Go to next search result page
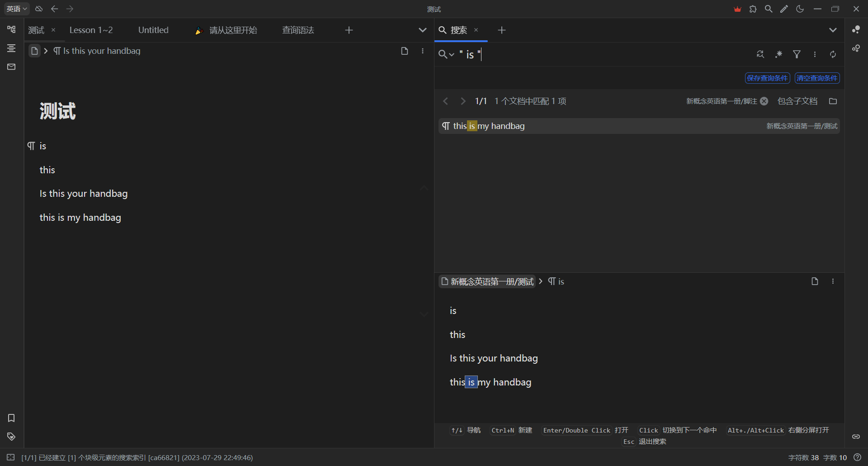 [x=462, y=101]
